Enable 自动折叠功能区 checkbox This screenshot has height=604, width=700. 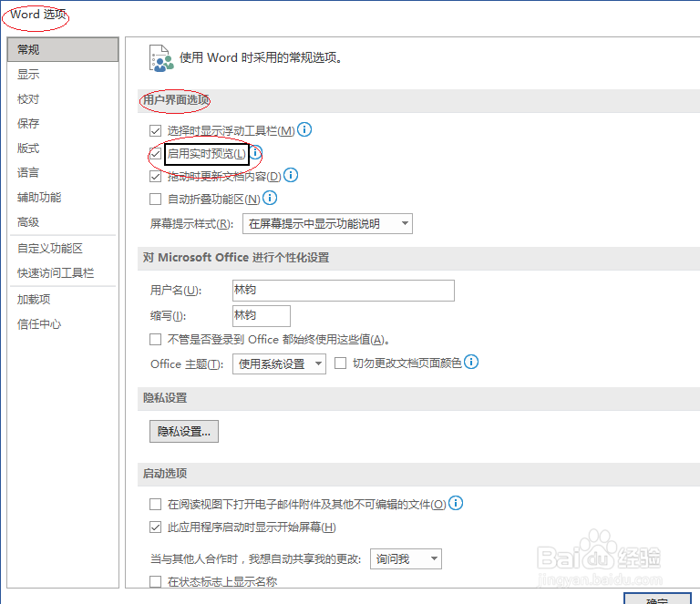pos(155,199)
